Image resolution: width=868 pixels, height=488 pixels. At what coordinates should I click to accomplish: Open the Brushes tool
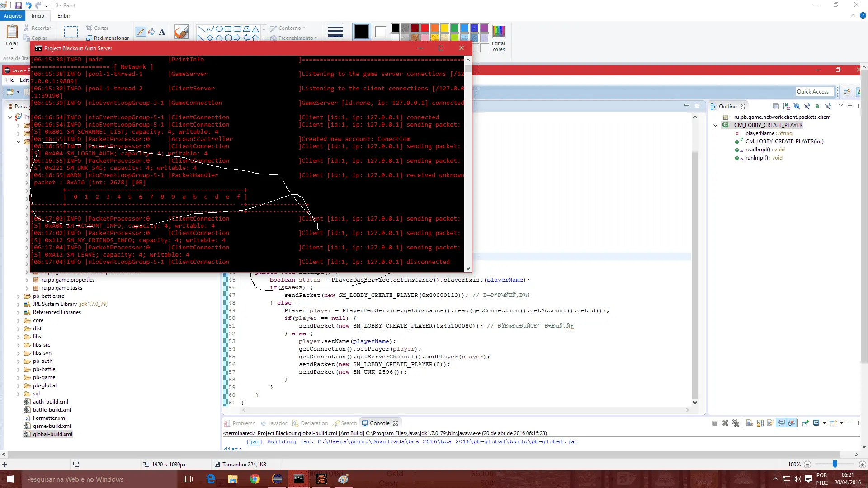point(181,32)
